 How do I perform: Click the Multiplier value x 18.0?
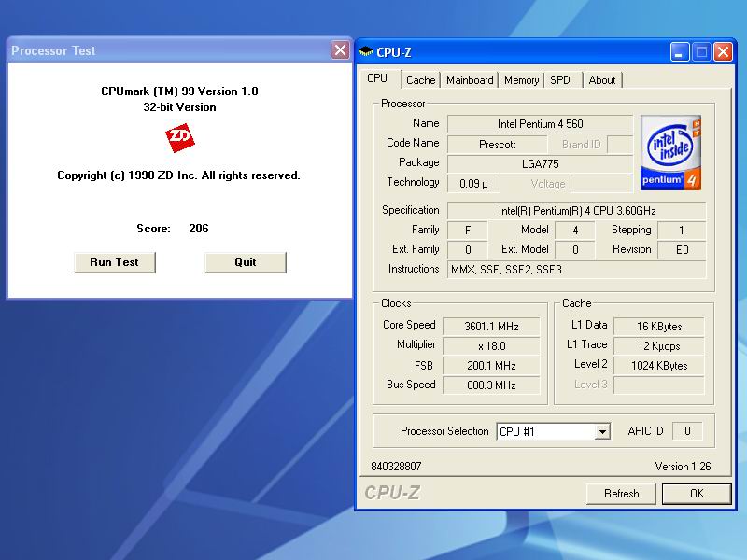pyautogui.click(x=491, y=346)
